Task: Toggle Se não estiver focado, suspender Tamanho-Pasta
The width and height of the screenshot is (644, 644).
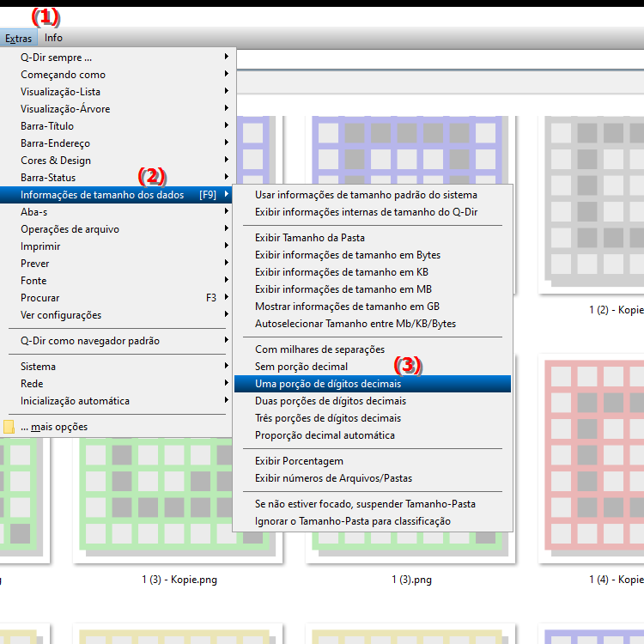Action: 373,504
